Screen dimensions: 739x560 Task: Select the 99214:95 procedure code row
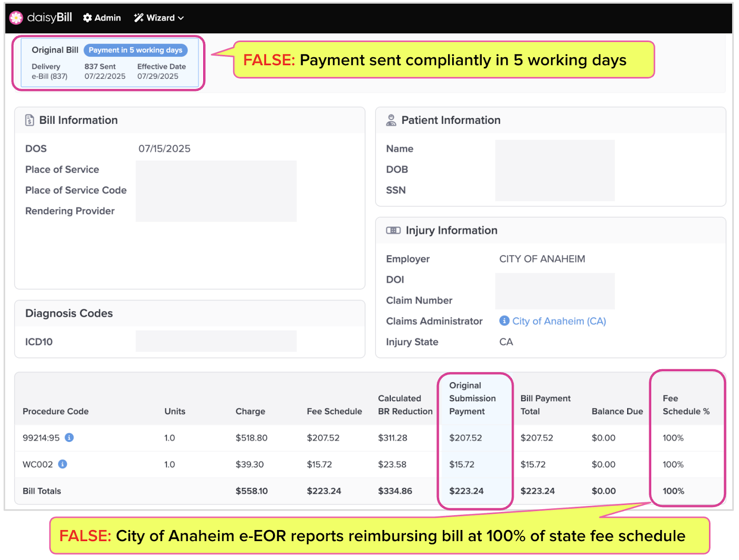tap(41, 438)
